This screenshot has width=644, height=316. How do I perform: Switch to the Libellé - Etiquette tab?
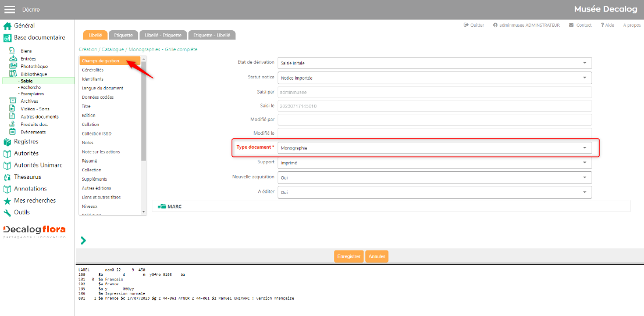163,35
